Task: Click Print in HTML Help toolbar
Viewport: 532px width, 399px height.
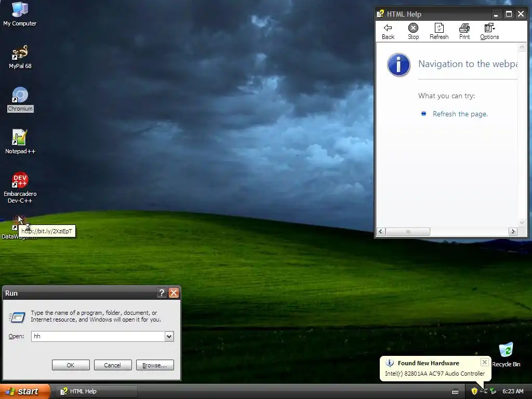Action: 464,32
